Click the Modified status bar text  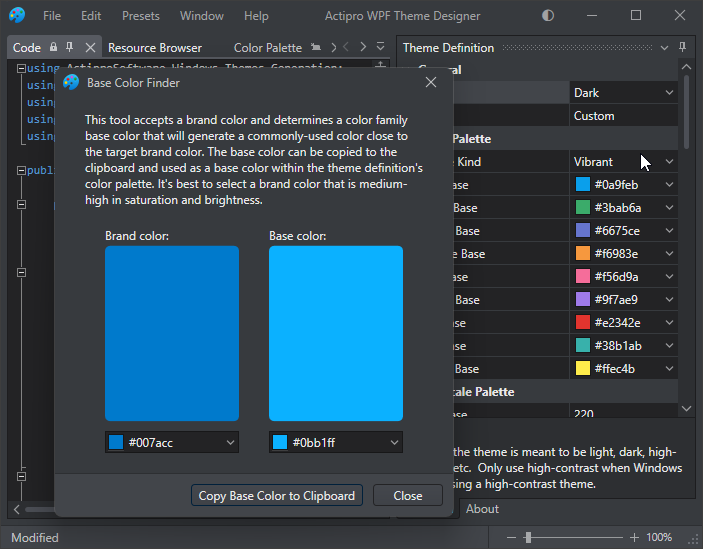tap(35, 537)
